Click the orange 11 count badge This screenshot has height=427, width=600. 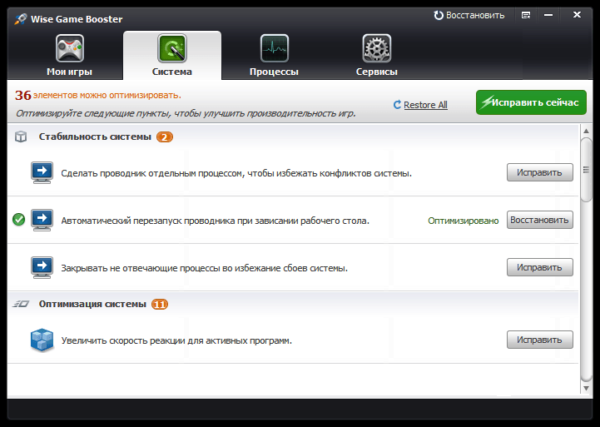click(160, 304)
